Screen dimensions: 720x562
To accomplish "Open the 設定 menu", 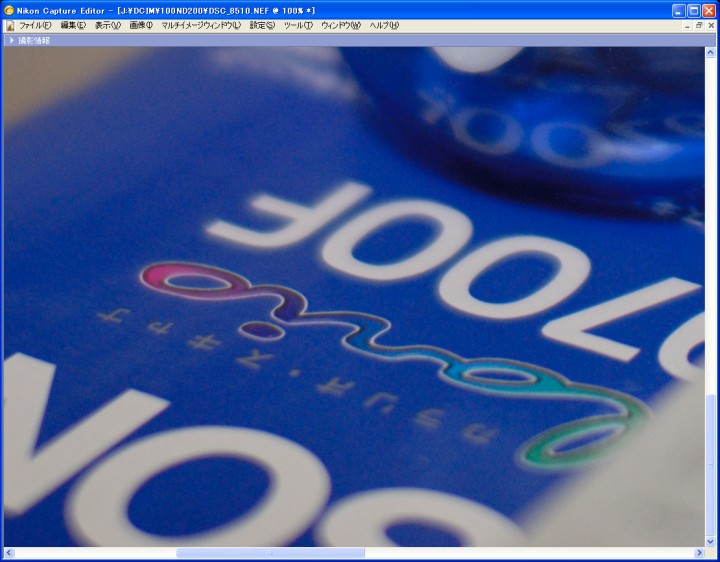I will 262,26.
